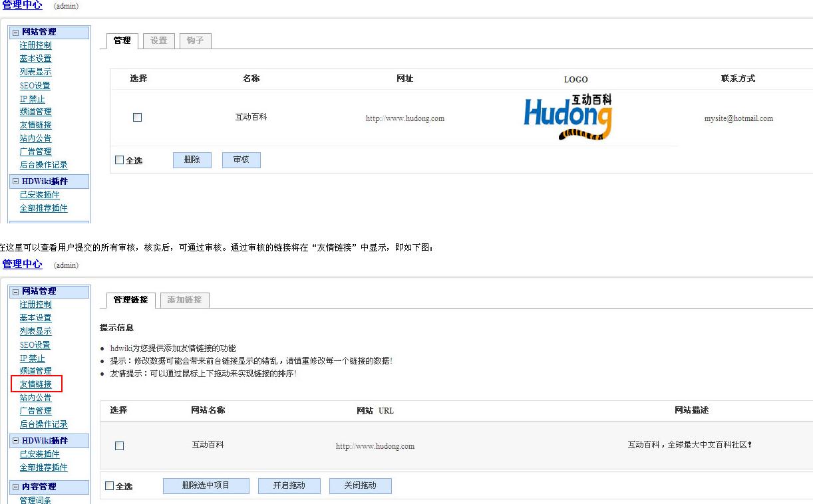
Task: Switch to the 管理 tab
Action: coord(122,41)
